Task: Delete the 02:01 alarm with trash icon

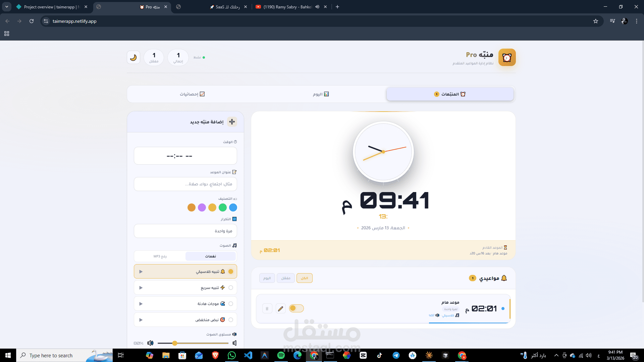Action: [x=267, y=308]
